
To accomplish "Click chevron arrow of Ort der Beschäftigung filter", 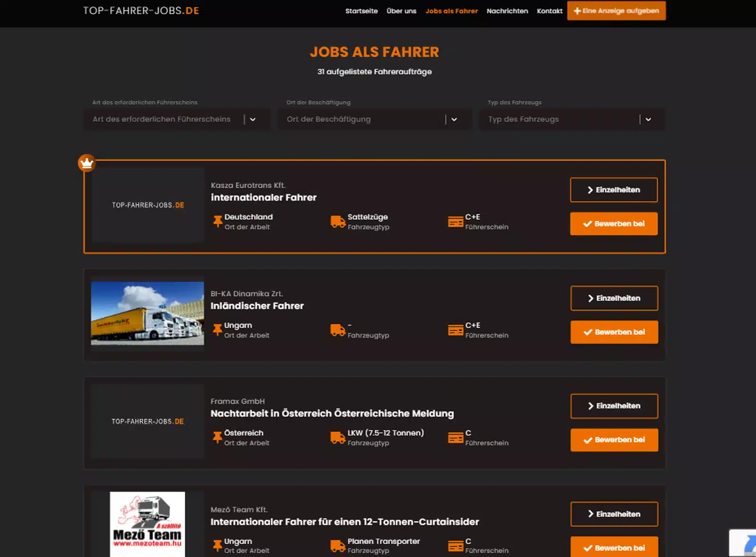I will tap(454, 120).
